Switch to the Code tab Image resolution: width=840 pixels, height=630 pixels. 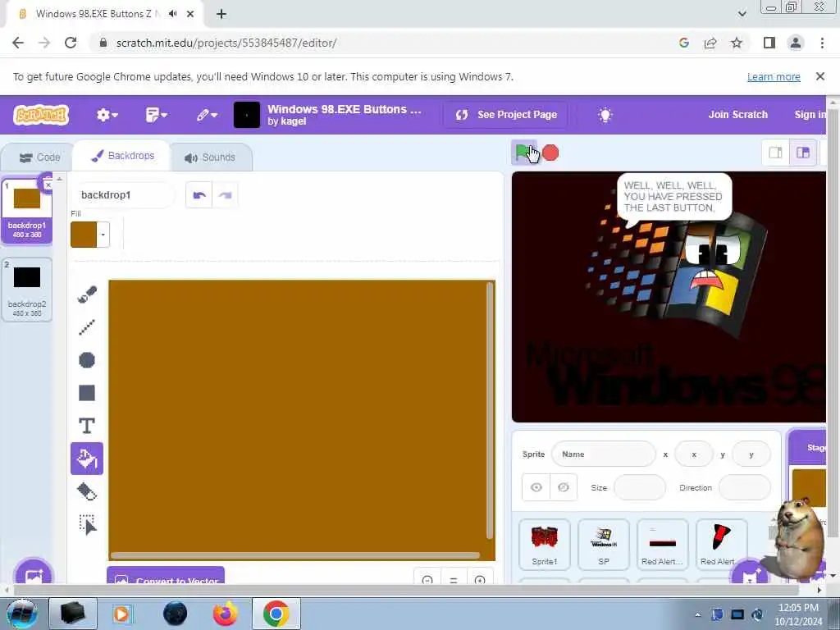tap(39, 157)
